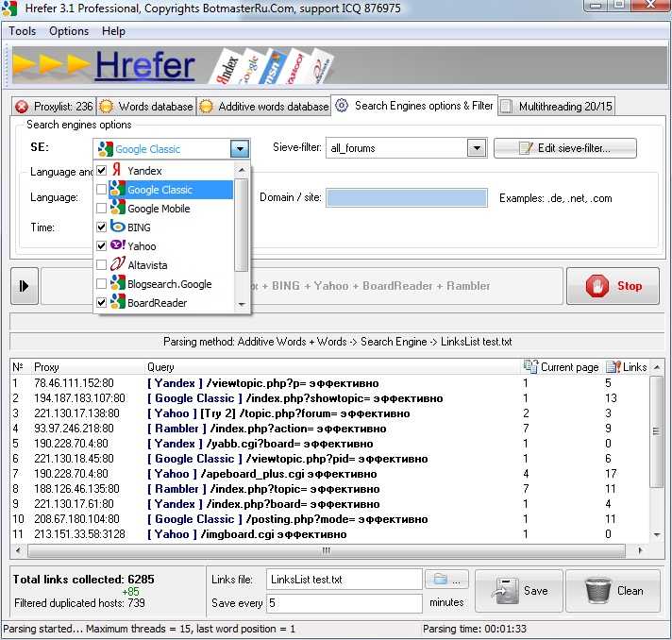This screenshot has width=672, height=640.
Task: Open the Tools menu
Action: (23, 31)
